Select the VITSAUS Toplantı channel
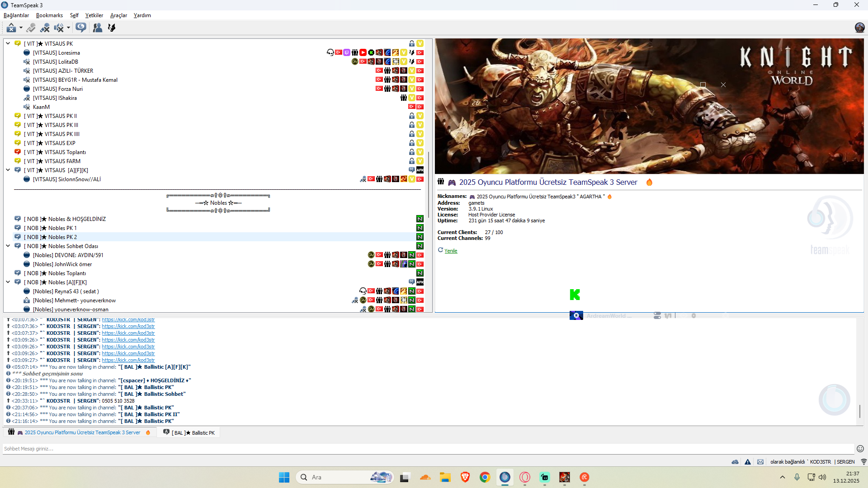This screenshot has width=868, height=488. point(55,152)
